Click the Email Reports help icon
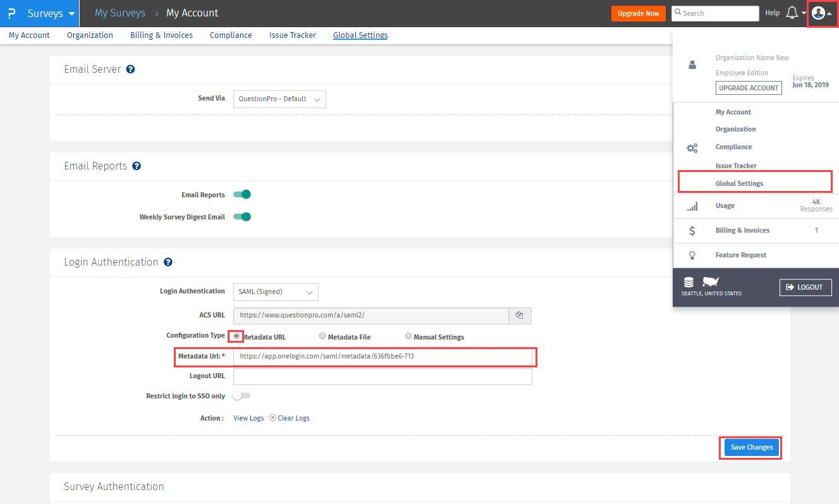 [137, 166]
